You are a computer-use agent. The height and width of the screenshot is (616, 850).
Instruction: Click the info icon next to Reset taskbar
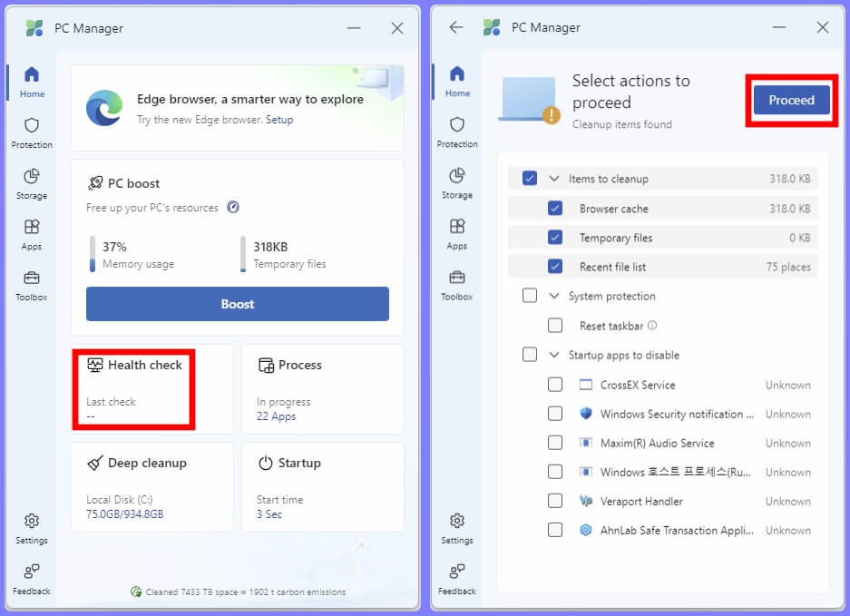[x=652, y=326]
